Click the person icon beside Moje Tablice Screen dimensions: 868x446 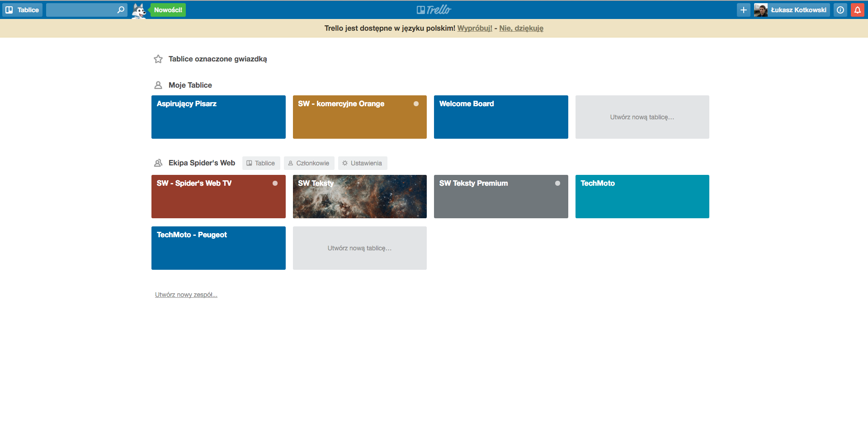(158, 85)
